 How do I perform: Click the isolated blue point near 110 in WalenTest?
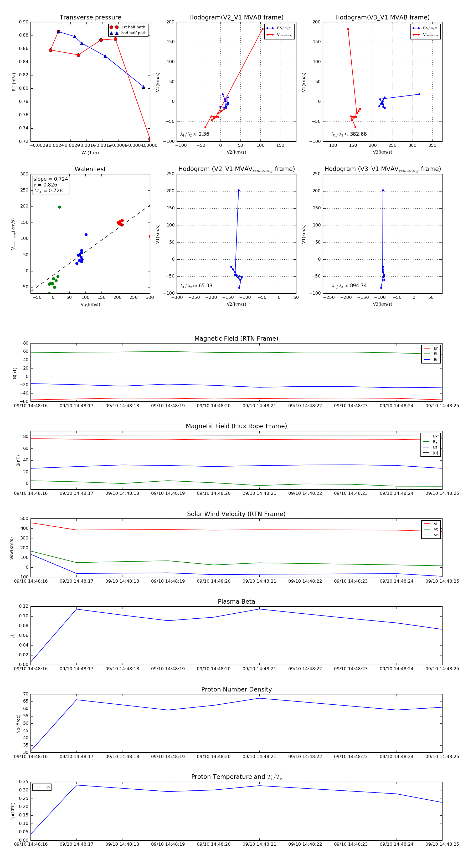coord(86,235)
